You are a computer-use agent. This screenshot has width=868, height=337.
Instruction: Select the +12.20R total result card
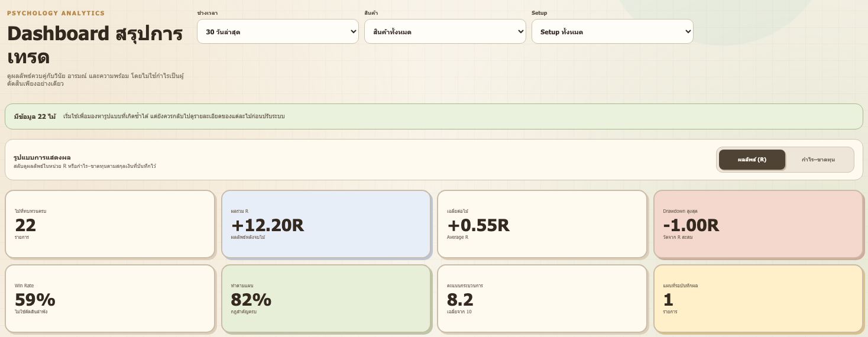pos(326,224)
